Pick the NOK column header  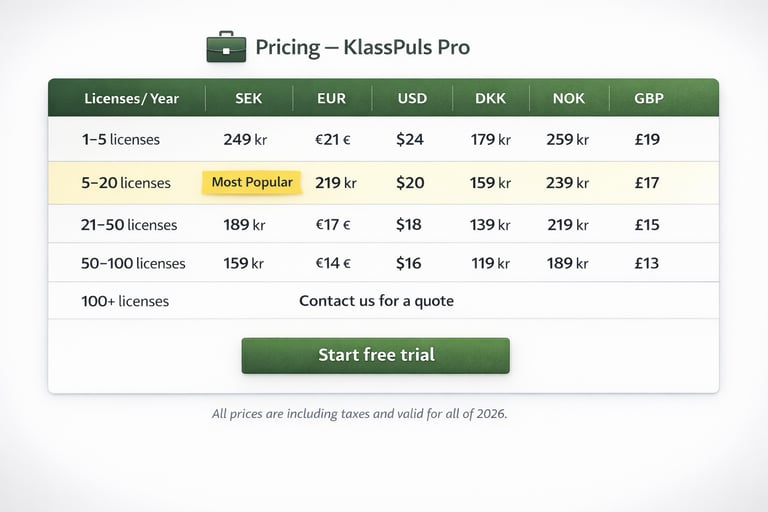tap(568, 98)
